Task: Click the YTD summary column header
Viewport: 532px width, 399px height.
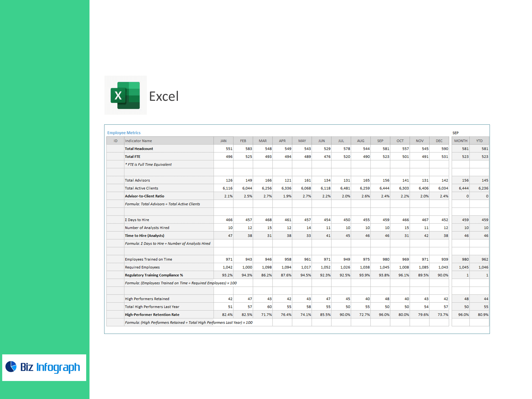Action: pyautogui.click(x=479, y=141)
